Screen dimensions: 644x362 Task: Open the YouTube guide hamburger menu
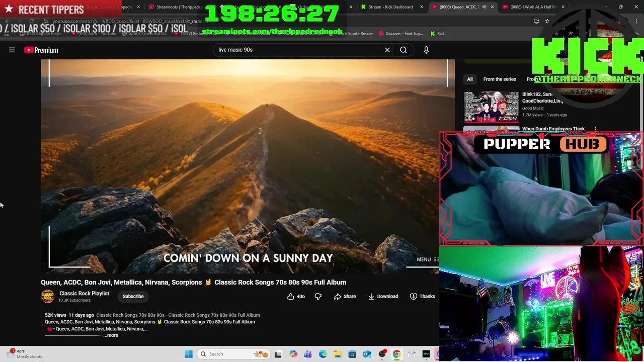click(x=12, y=50)
